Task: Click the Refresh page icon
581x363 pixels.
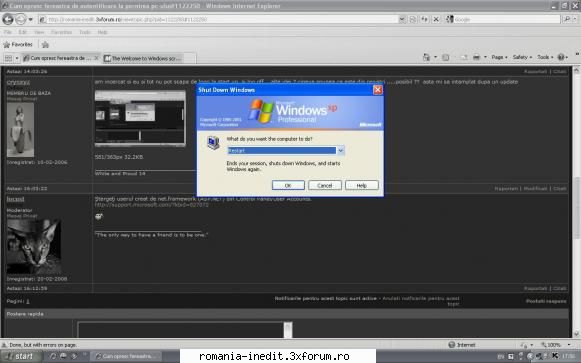Action: [424, 19]
